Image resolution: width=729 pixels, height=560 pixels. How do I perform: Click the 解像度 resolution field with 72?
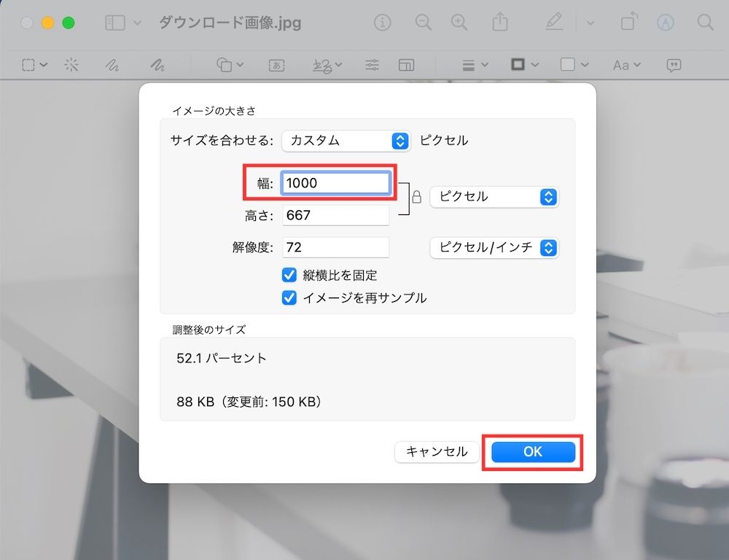pos(335,247)
